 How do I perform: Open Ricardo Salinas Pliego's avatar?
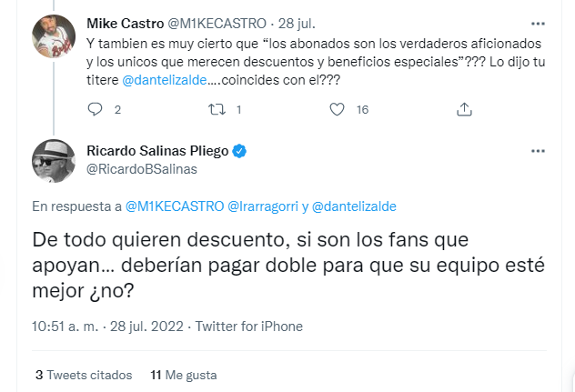[x=54, y=159]
